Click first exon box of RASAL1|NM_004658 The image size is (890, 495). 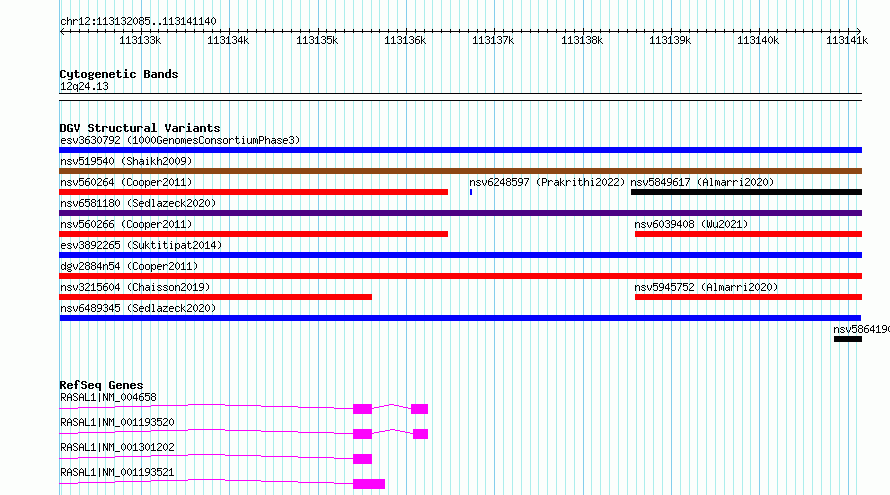tap(362, 409)
